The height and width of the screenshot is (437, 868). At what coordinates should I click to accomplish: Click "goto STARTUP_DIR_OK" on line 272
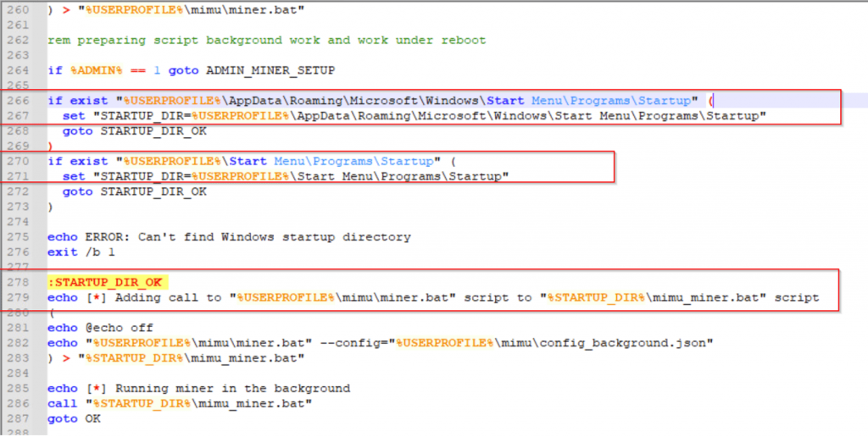(x=134, y=191)
